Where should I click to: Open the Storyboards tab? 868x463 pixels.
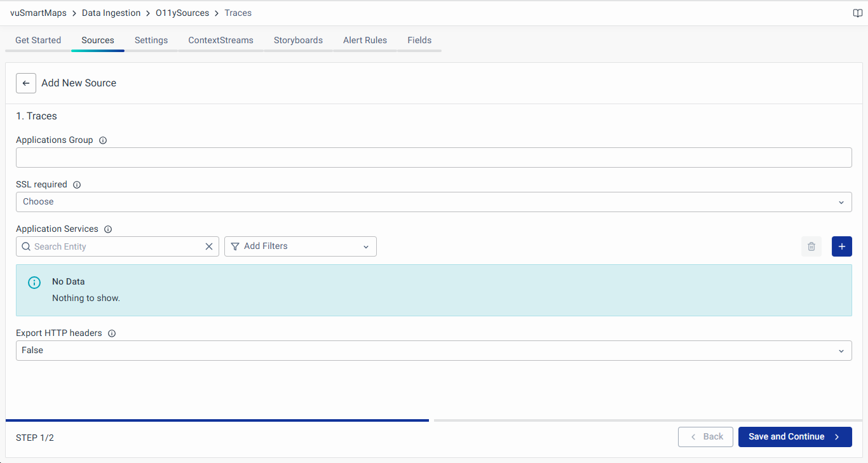pyautogui.click(x=298, y=40)
